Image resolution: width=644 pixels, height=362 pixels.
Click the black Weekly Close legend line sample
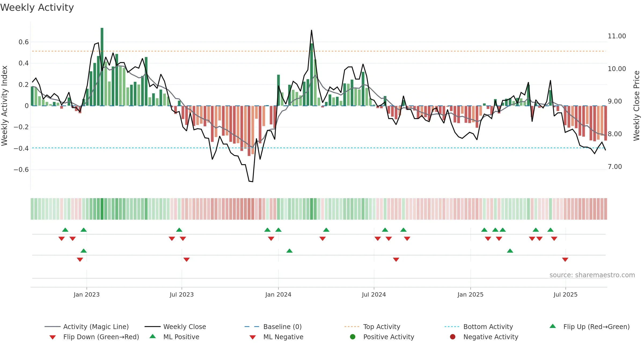(x=152, y=327)
